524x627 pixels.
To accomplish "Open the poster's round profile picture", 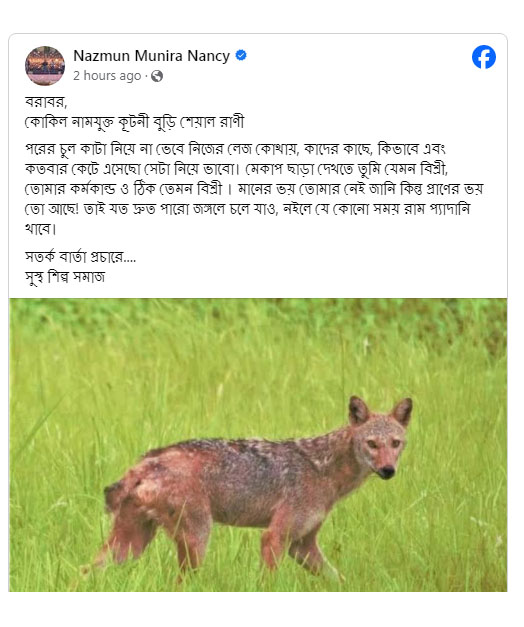I will coord(45,66).
